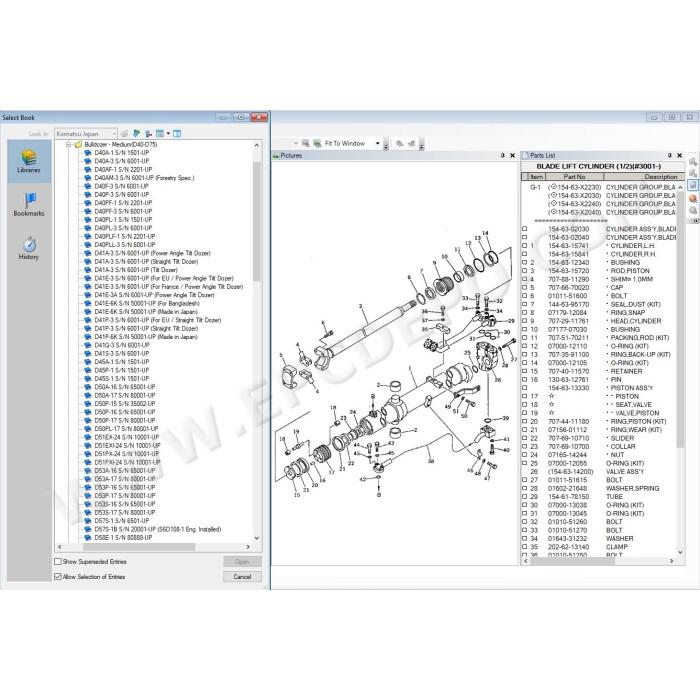Click the green picture icon beside Fit To Window
This screenshot has width=700, height=700.
317,143
